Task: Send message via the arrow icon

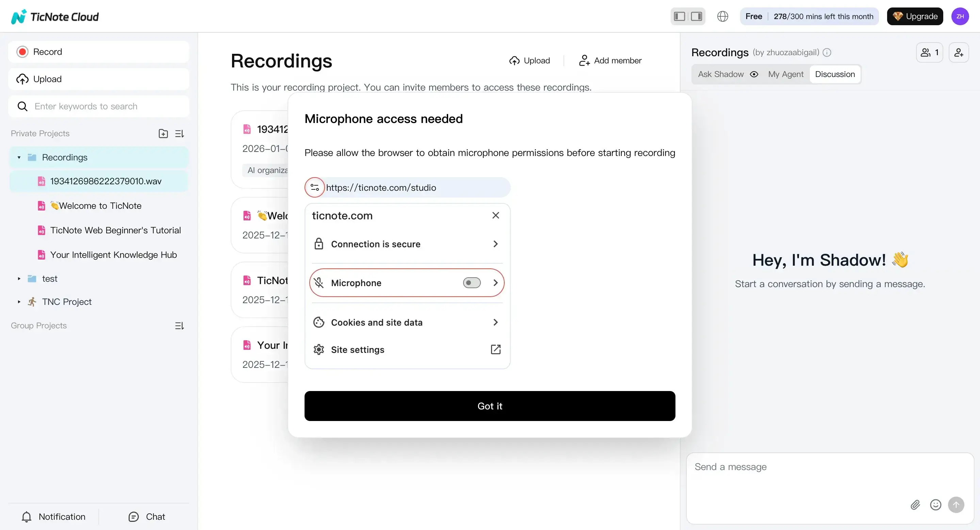Action: pyautogui.click(x=956, y=505)
